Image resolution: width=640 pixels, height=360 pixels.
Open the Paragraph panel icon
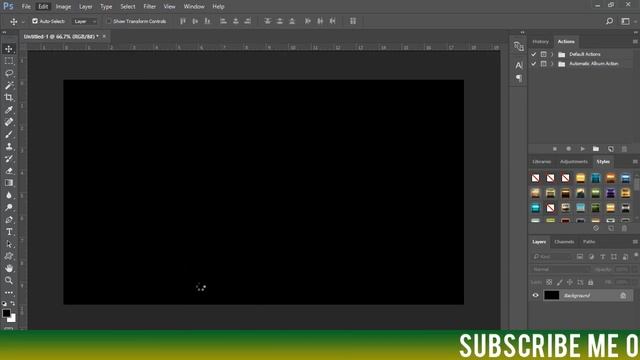(x=519, y=78)
